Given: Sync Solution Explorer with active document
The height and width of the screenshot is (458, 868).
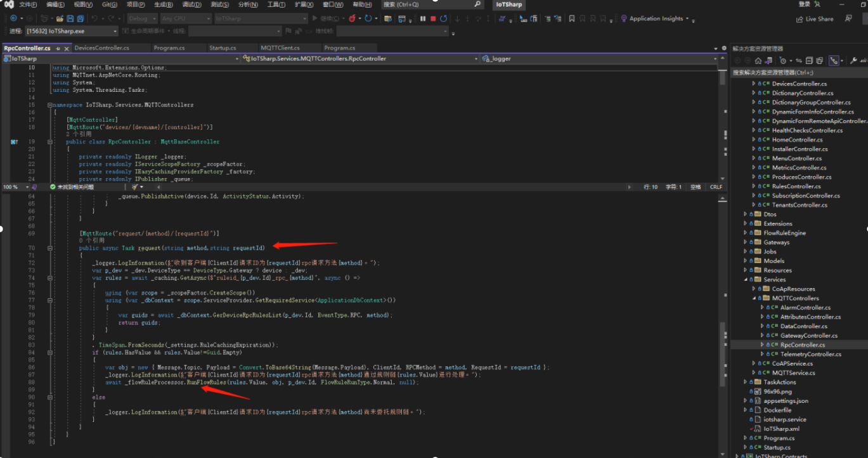Looking at the screenshot, I should [x=800, y=60].
